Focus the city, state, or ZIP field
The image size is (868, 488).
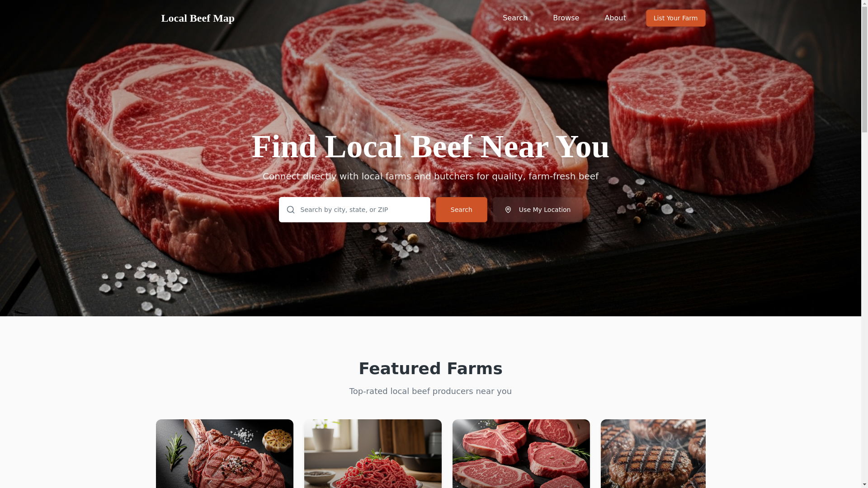click(x=354, y=210)
